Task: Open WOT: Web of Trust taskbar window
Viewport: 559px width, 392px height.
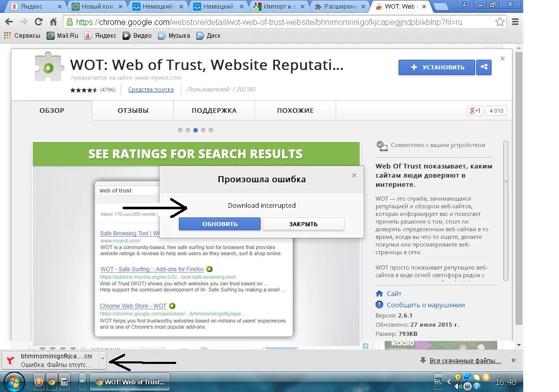Action: 130,382
